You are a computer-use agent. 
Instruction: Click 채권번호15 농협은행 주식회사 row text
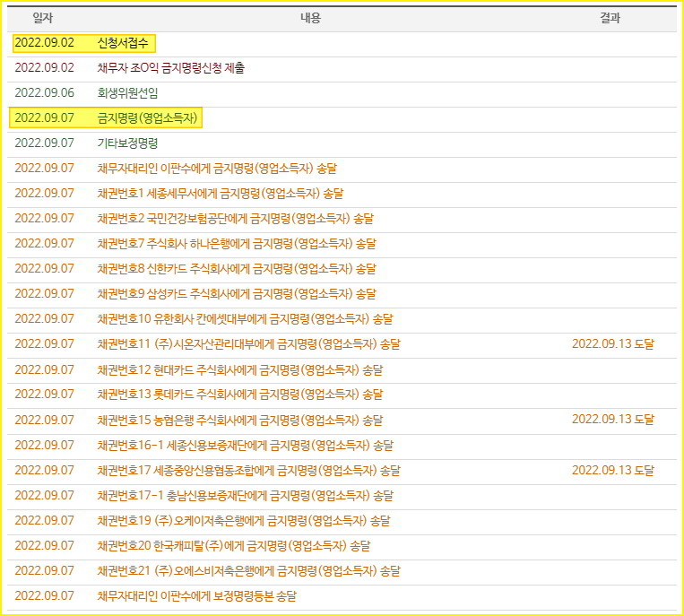pos(240,421)
